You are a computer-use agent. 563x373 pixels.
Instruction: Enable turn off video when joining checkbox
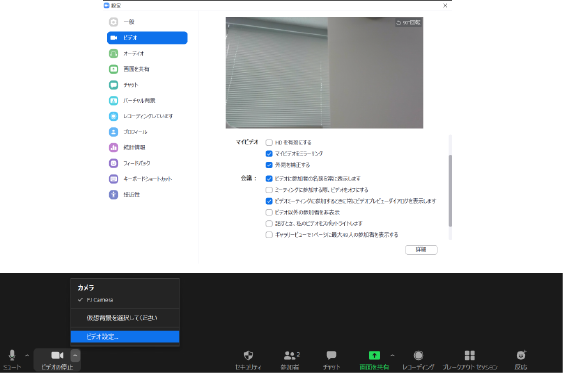(x=269, y=190)
